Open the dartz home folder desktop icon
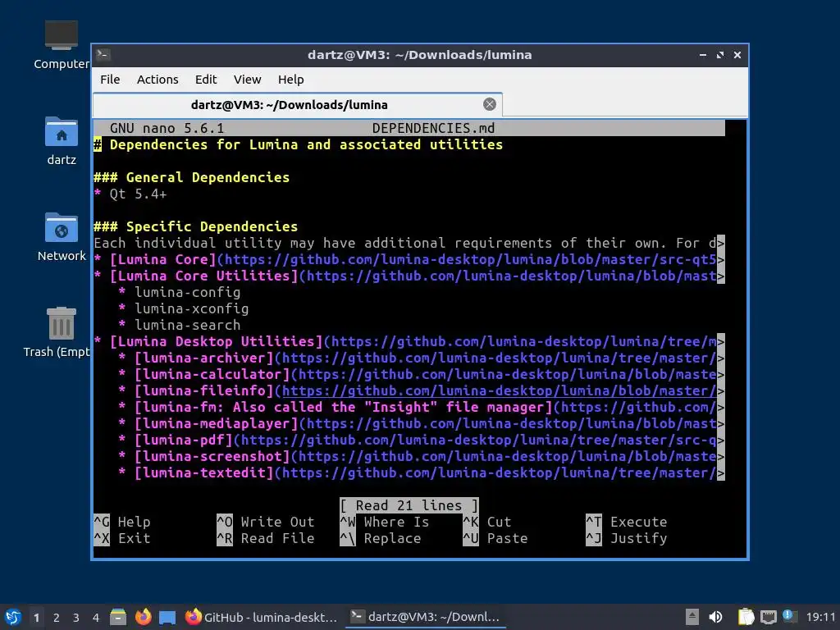This screenshot has width=840, height=630. (61, 141)
